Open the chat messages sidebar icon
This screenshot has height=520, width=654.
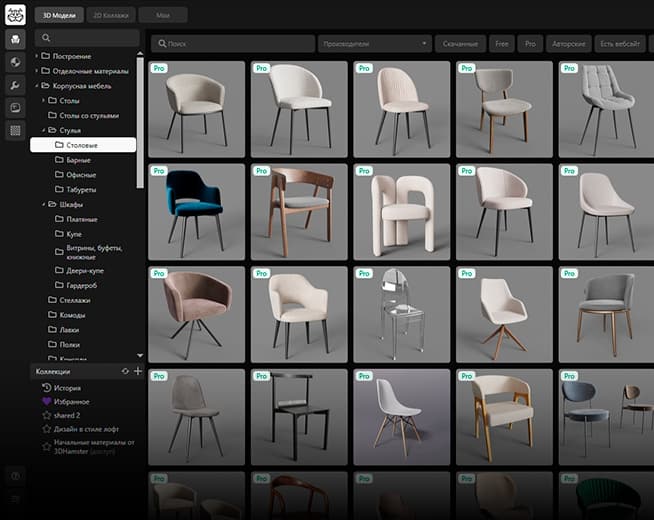point(15,108)
